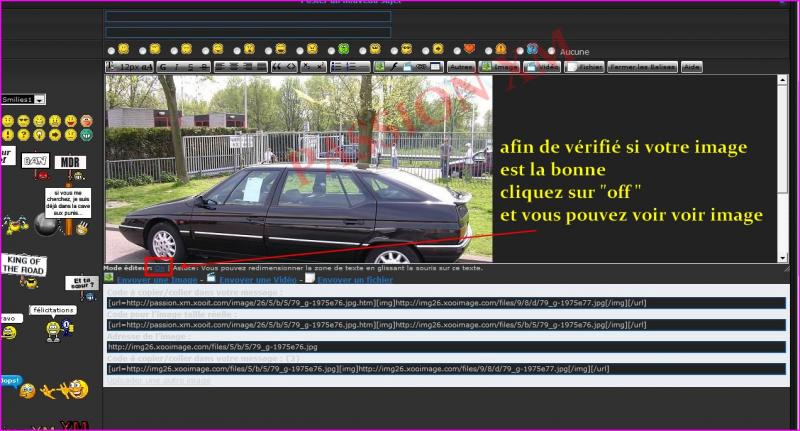The image size is (800, 431).
Task: Click the 'Vidéo' toolbar button
Action: click(542, 67)
